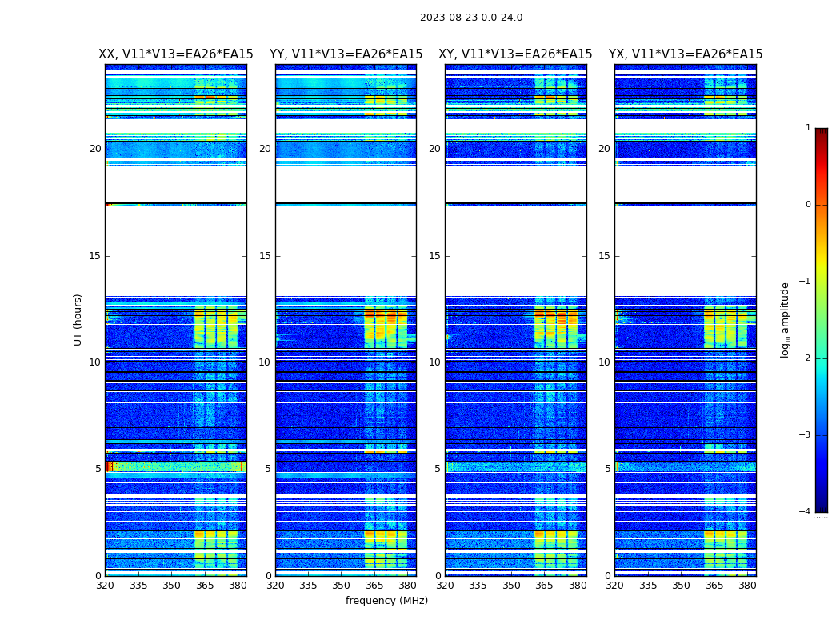
Task: Click the 365 tick label under XX panel
Action: pos(205,586)
